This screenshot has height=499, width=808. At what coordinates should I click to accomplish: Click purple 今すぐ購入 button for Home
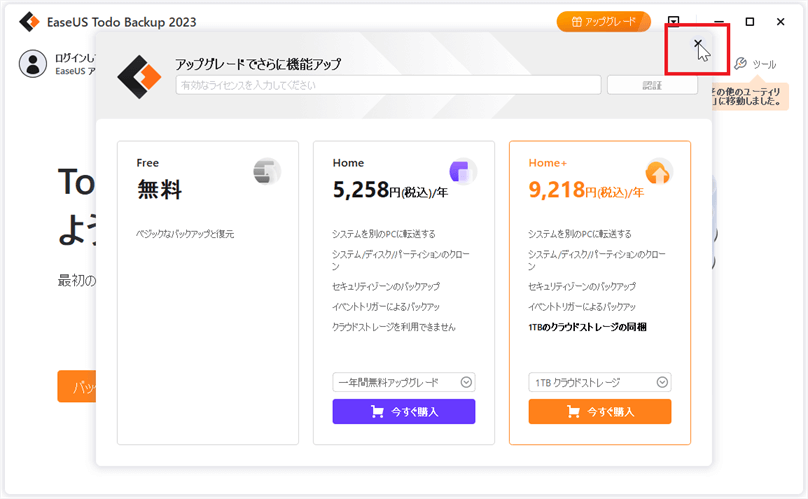[404, 411]
